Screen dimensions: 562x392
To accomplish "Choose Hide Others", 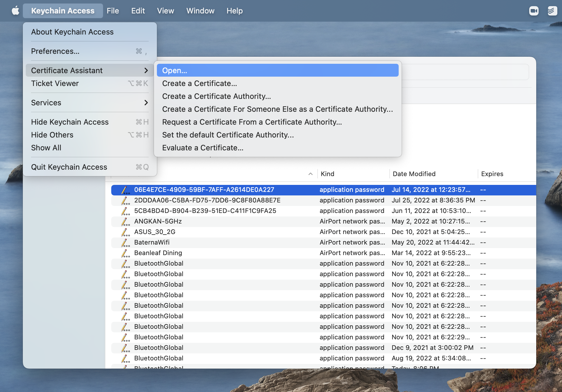I will 90,135.
